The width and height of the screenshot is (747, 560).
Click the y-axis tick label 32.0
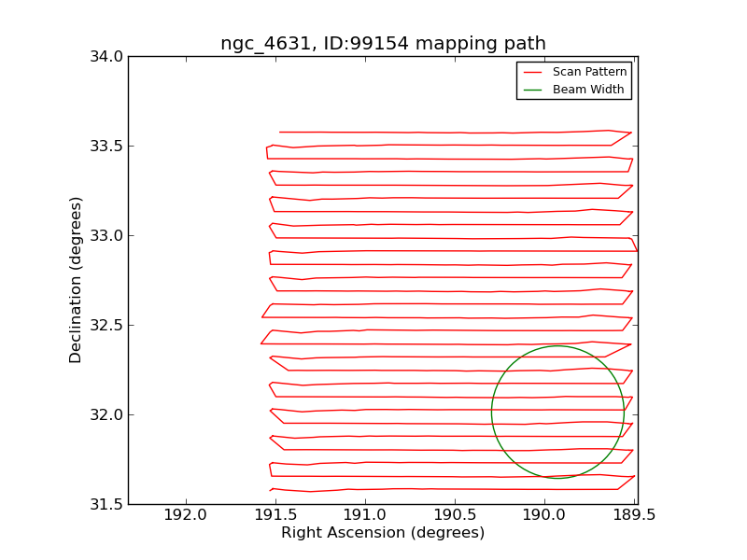(x=106, y=414)
